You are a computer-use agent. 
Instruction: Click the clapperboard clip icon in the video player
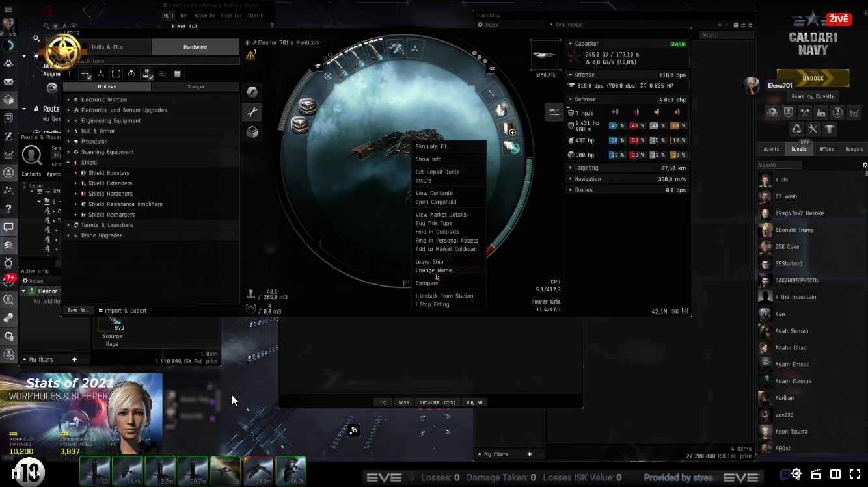click(816, 474)
